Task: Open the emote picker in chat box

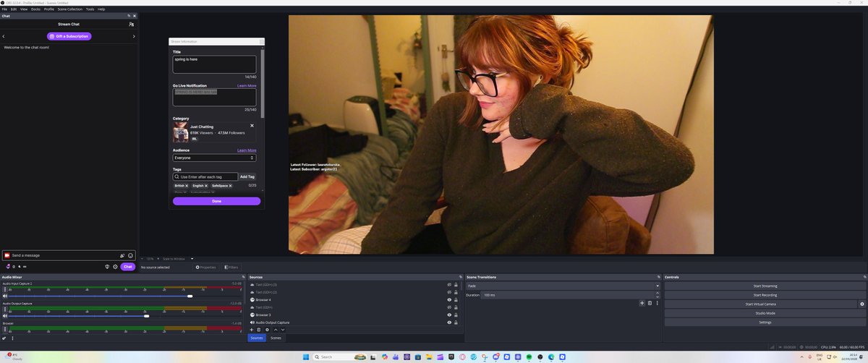Action: (130, 255)
